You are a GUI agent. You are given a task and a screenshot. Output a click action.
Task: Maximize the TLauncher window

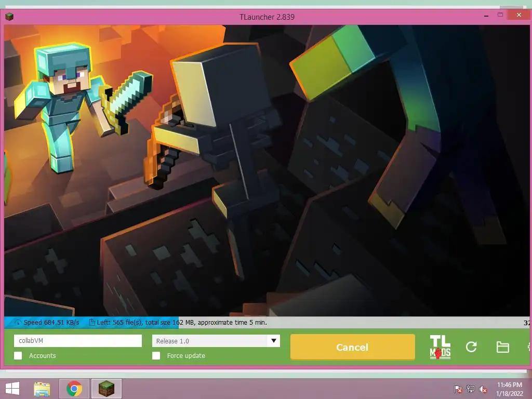(500, 15)
